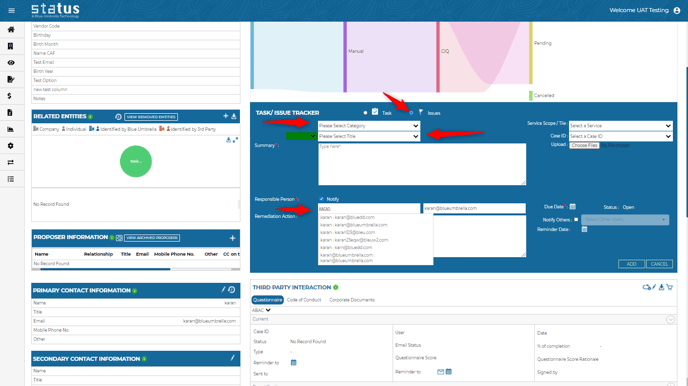This screenshot has width=688, height=386.
Task: Download the related entities graph image
Action: (x=228, y=140)
